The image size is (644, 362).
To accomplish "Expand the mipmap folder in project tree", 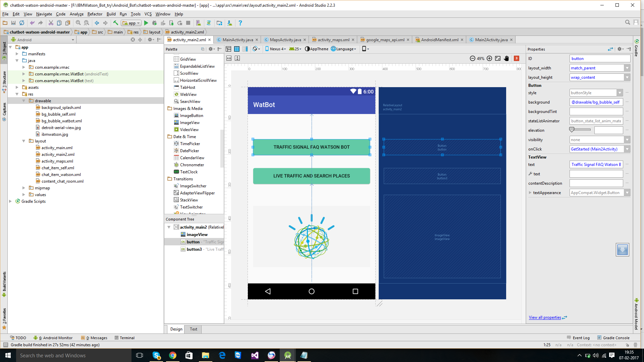I will 24,188.
